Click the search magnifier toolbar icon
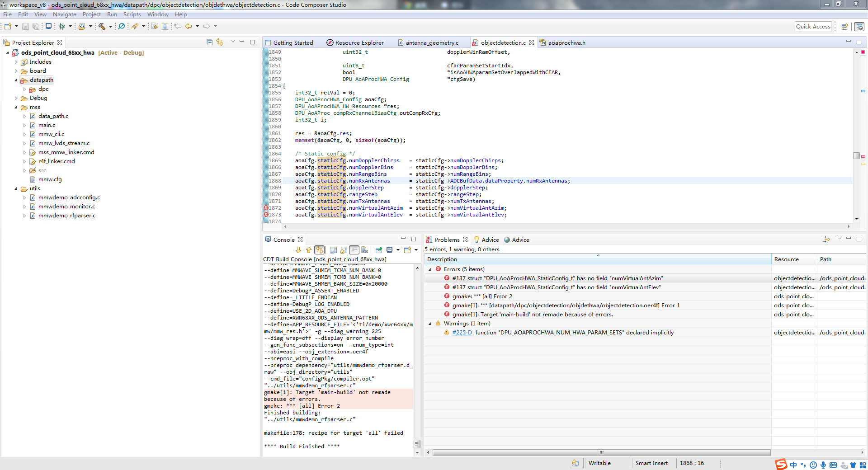The width and height of the screenshot is (868, 470). [x=122, y=26]
